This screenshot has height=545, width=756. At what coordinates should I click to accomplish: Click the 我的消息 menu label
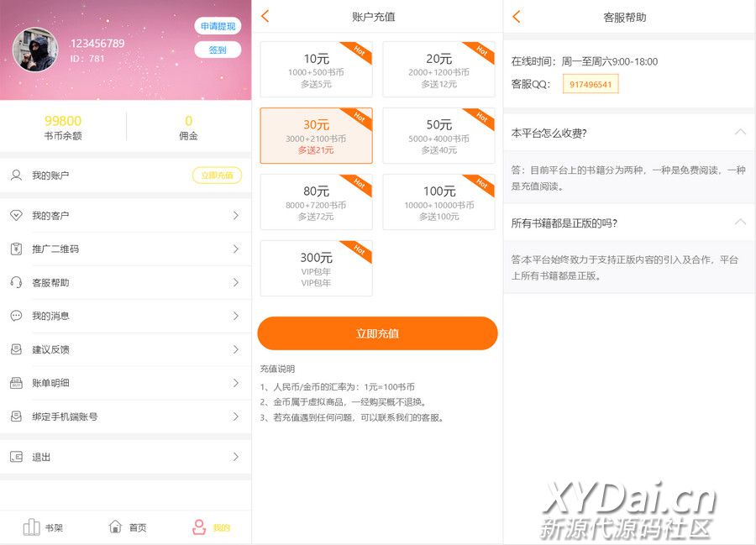50,316
